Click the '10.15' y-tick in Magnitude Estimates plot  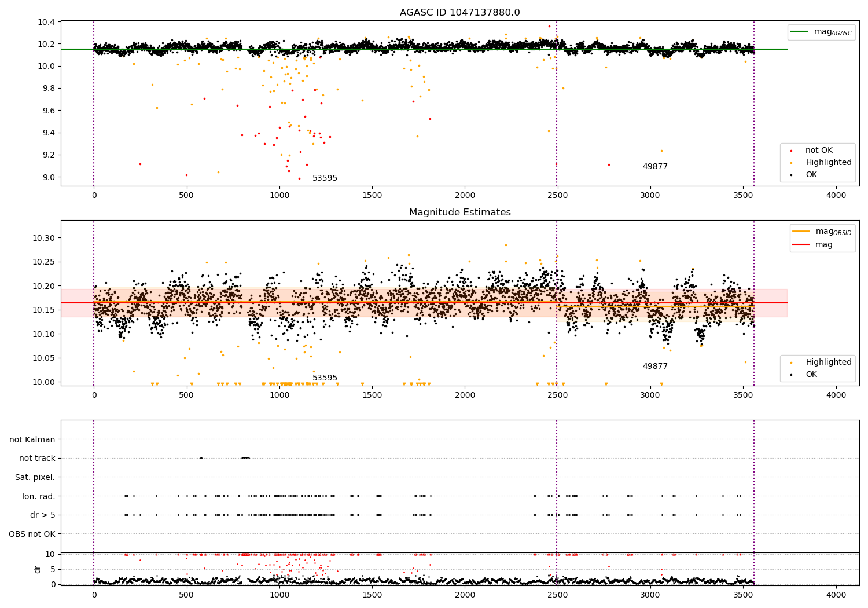click(44, 310)
